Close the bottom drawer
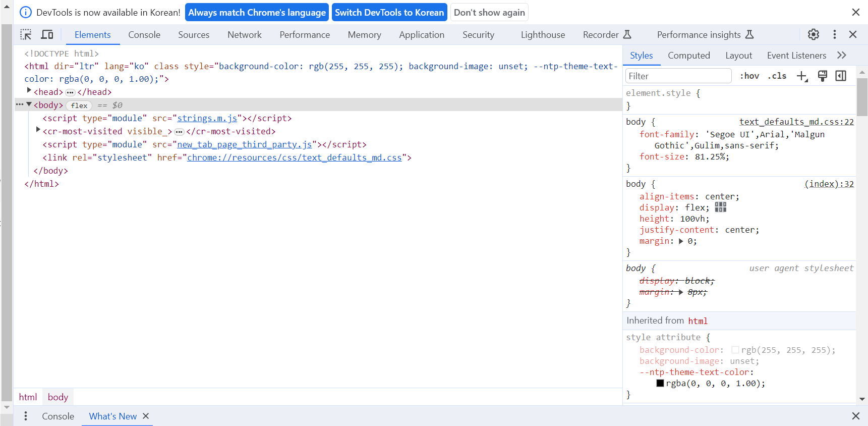Screen dimensions: 868x426 click(x=856, y=416)
